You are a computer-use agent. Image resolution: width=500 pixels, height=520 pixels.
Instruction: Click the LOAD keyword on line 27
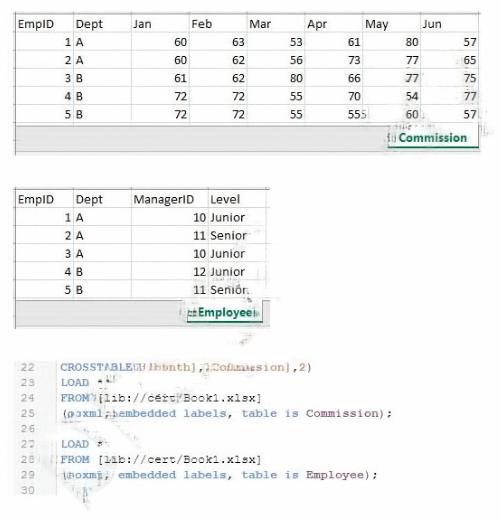75,444
